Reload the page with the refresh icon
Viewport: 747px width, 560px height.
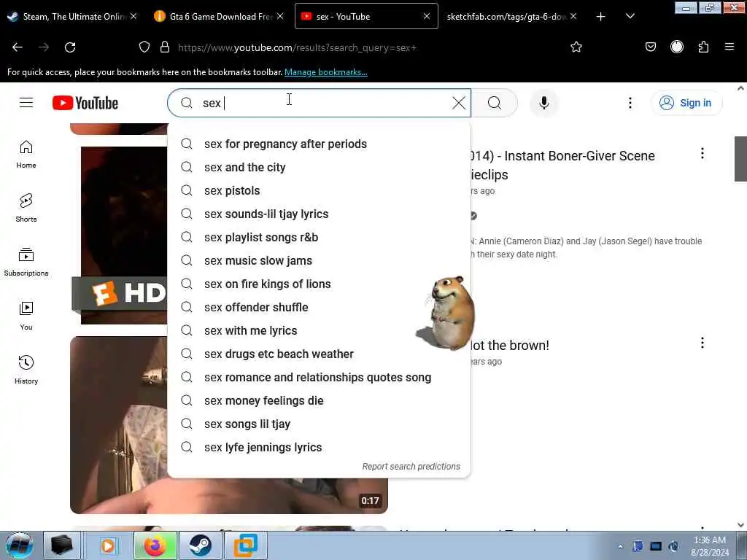(x=70, y=47)
